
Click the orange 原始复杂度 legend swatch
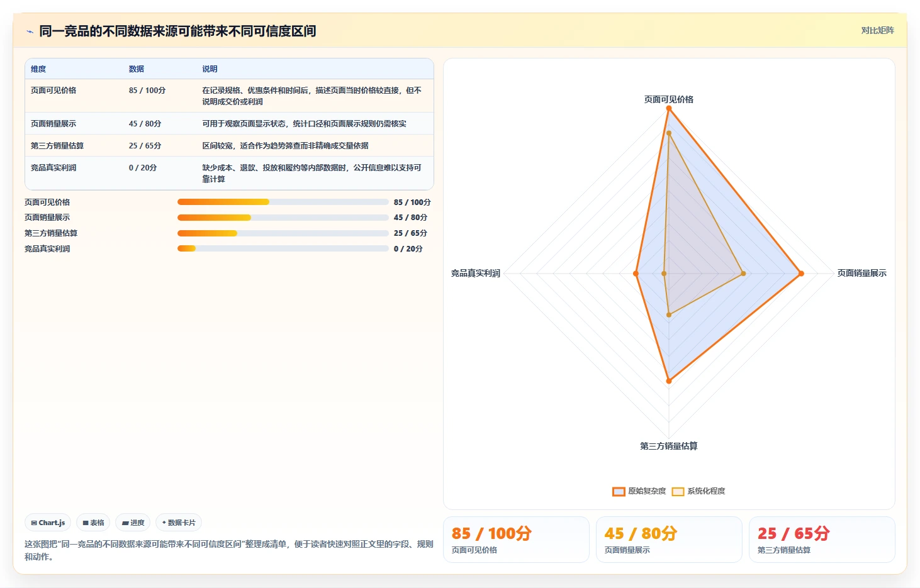619,492
